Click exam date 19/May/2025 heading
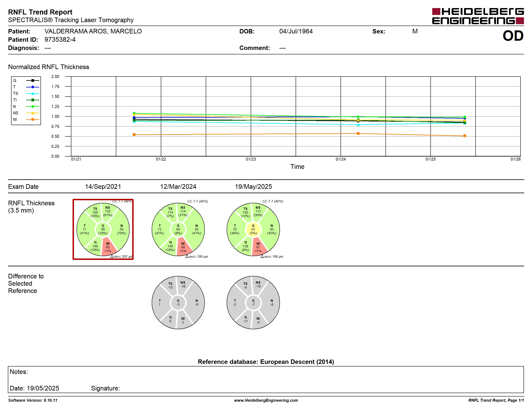532x411 pixels. (x=253, y=187)
